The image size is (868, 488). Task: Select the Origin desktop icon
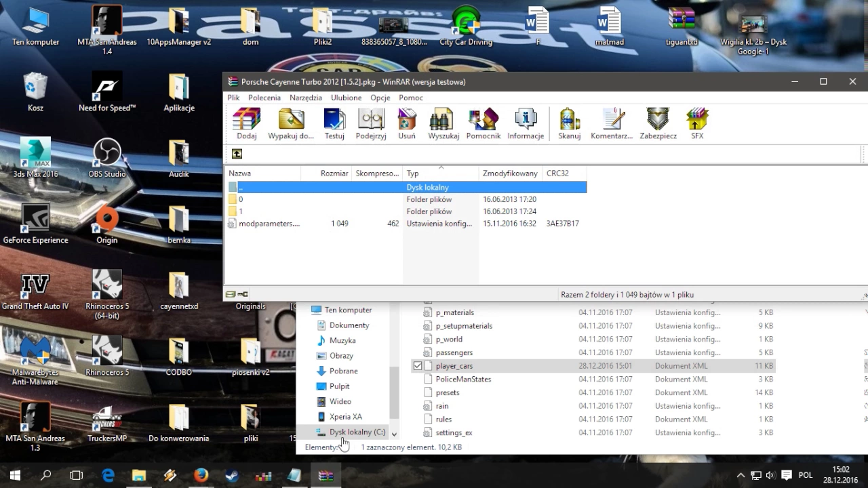click(107, 224)
